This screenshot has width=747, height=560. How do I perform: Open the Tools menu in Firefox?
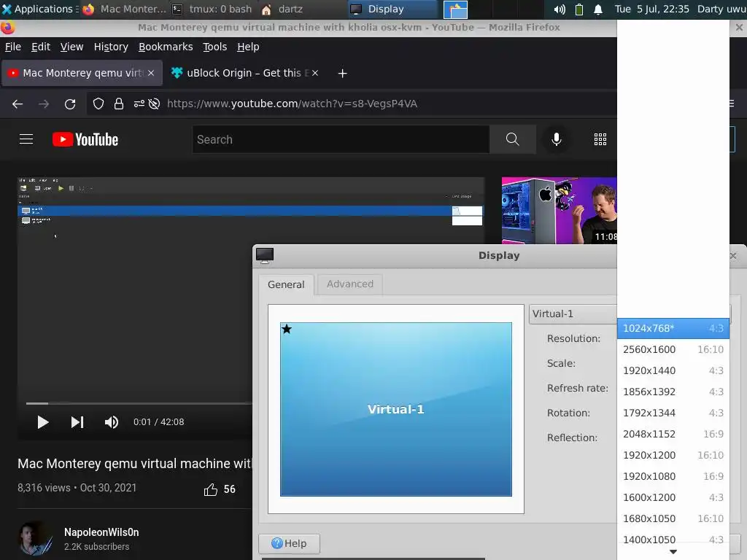click(x=215, y=47)
